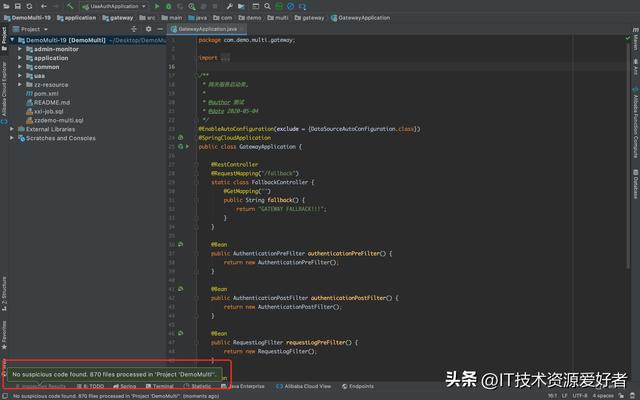Open the Java Enterprise tool tab
The image size is (640, 400).
coord(242,386)
